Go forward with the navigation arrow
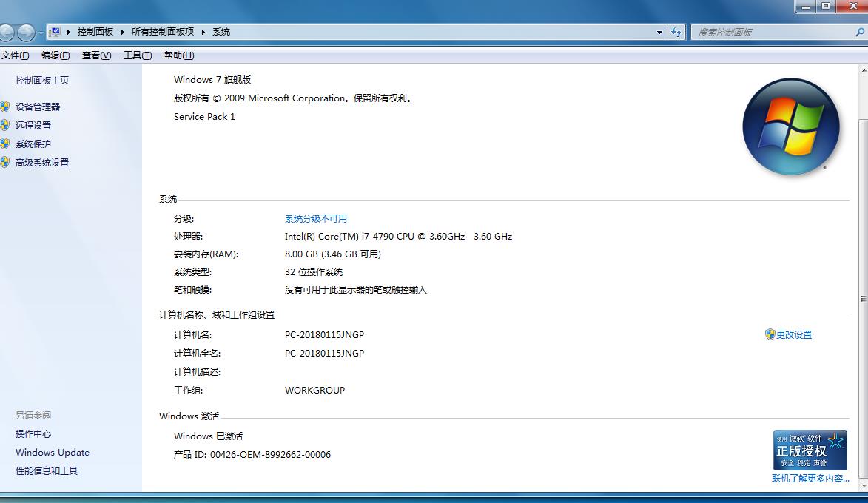This screenshot has height=503, width=868. (x=26, y=33)
